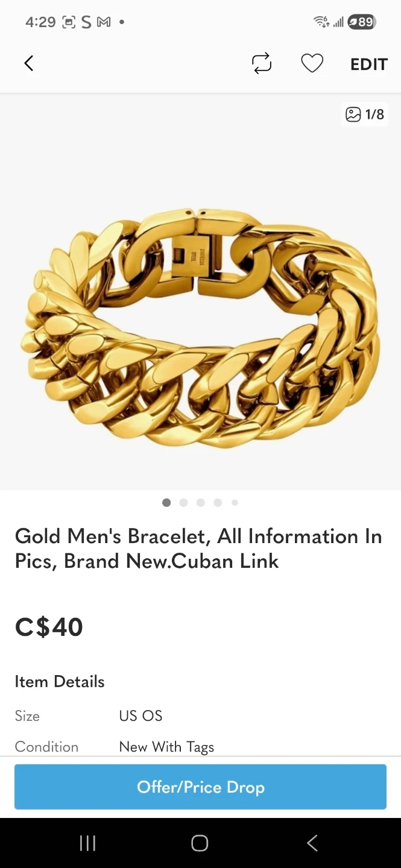Tap the back arrow in header
Image resolution: width=401 pixels, height=868 pixels.
[29, 63]
